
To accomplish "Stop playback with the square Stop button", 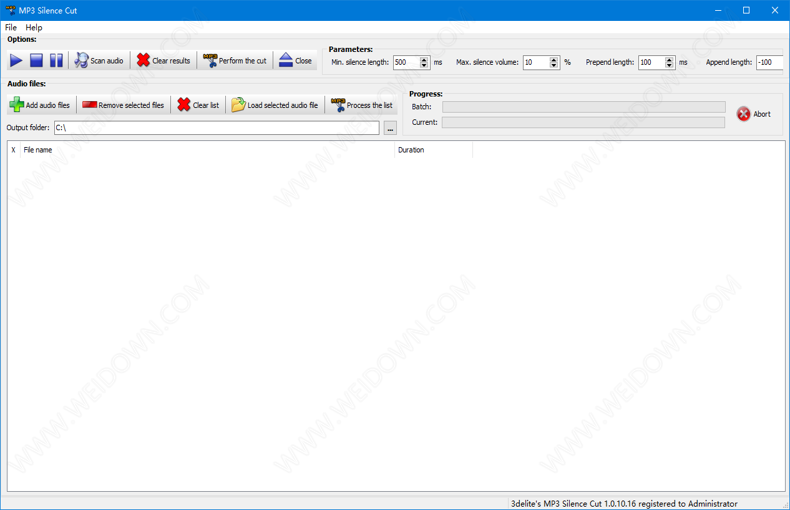I will pyautogui.click(x=36, y=60).
